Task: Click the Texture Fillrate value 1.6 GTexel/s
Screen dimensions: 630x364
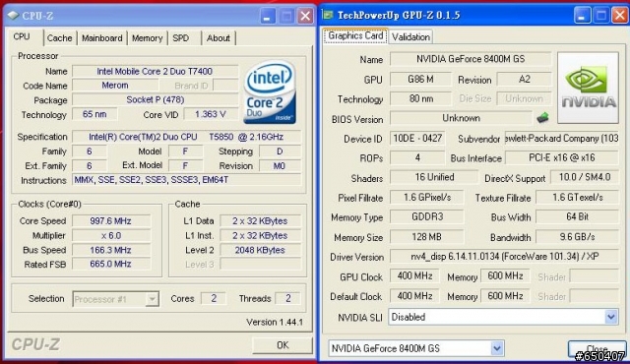Action: [x=578, y=197]
